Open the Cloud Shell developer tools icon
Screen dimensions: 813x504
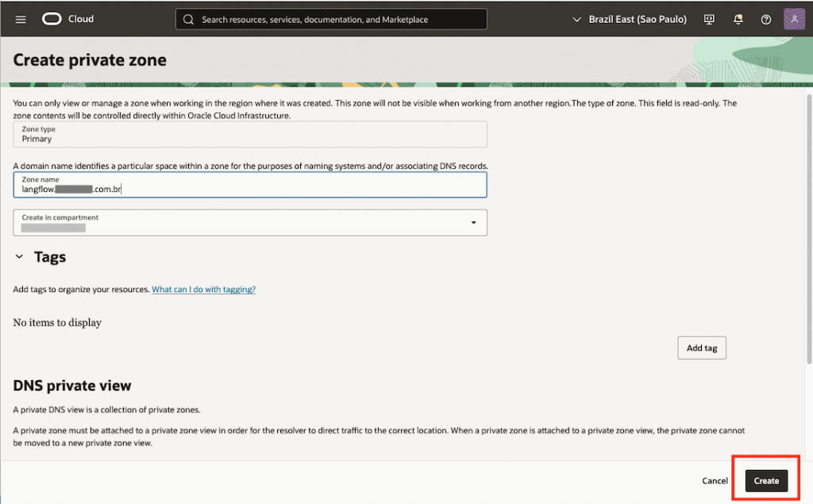709,20
